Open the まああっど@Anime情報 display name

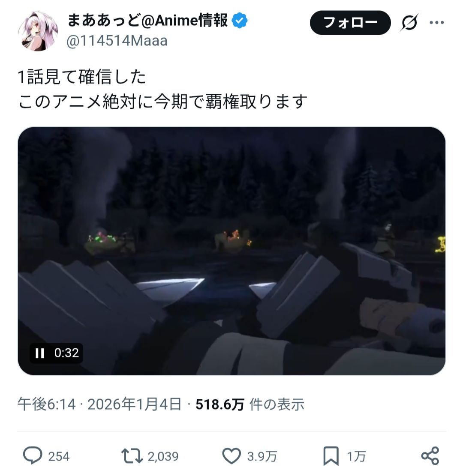pos(147,21)
